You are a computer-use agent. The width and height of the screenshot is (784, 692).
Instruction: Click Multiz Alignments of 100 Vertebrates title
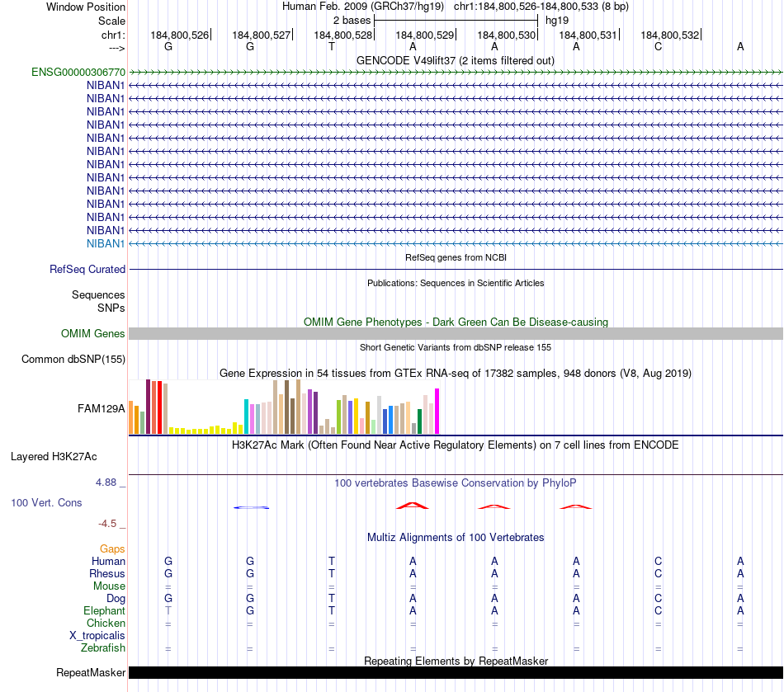click(x=456, y=537)
